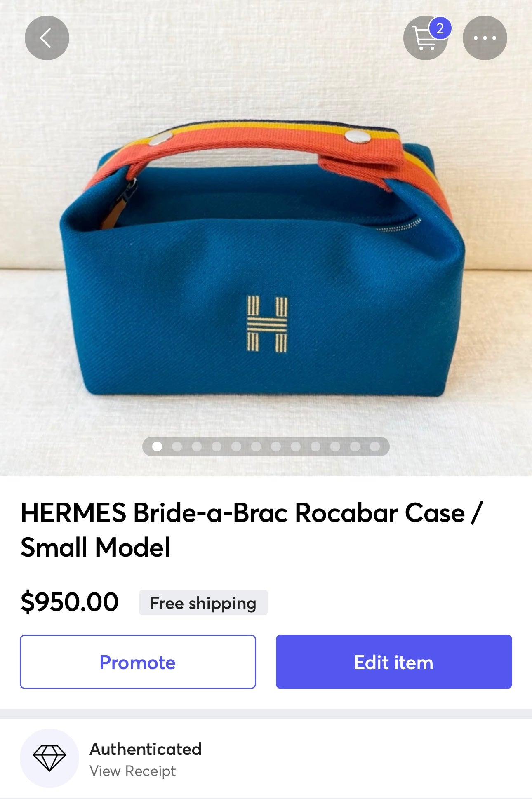Screen dimensions: 532x799
Task: Tap the blue cart badge showing 2
Action: pos(440,28)
